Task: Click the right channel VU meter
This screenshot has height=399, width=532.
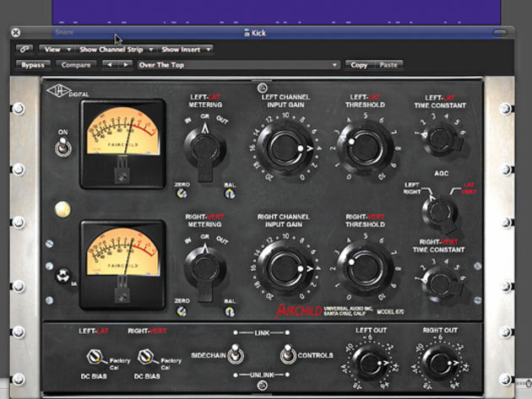Action: (x=122, y=265)
